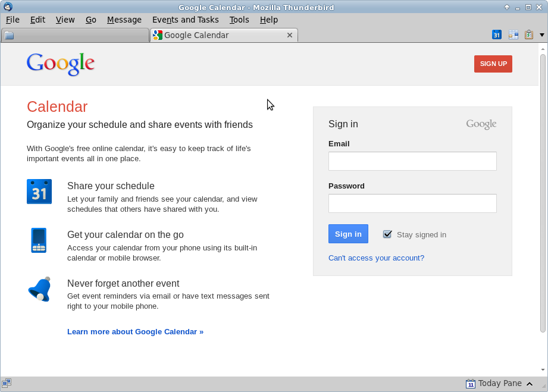Click the Google logo at page top
548x392 pixels.
pyautogui.click(x=61, y=64)
